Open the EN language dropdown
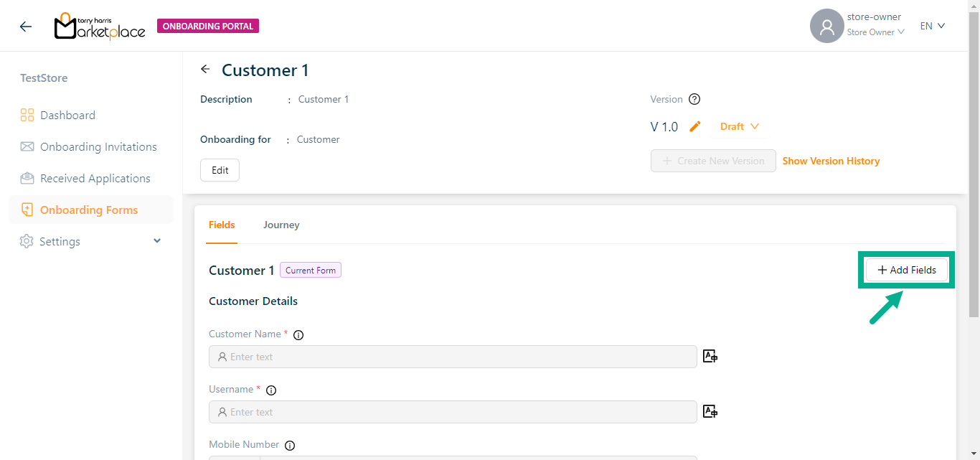This screenshot has width=980, height=460. click(x=932, y=26)
